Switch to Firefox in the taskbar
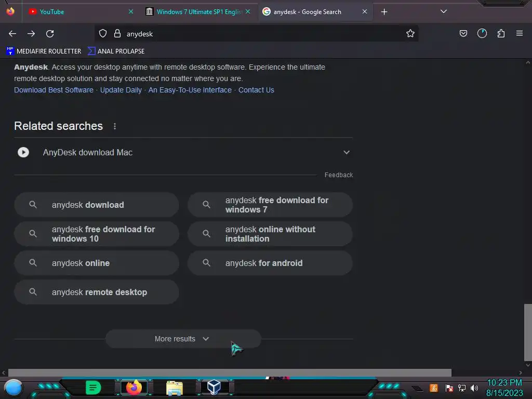The width and height of the screenshot is (532, 399). (134, 388)
